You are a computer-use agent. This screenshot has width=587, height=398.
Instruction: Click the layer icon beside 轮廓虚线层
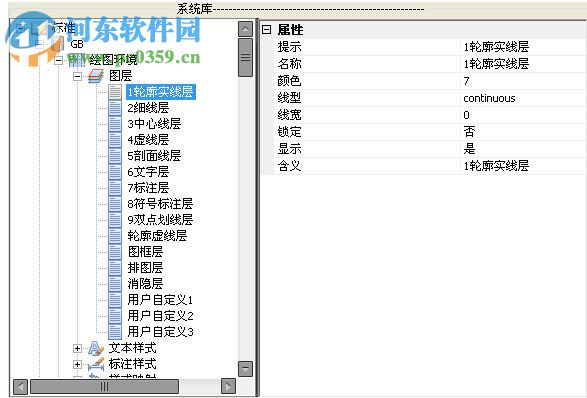coord(115,236)
